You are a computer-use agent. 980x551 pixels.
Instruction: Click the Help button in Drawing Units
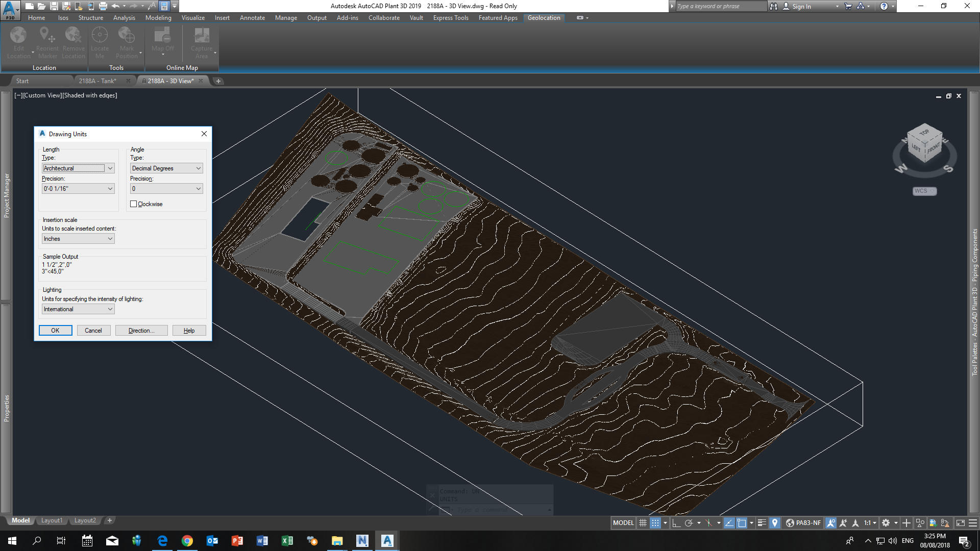coord(189,331)
